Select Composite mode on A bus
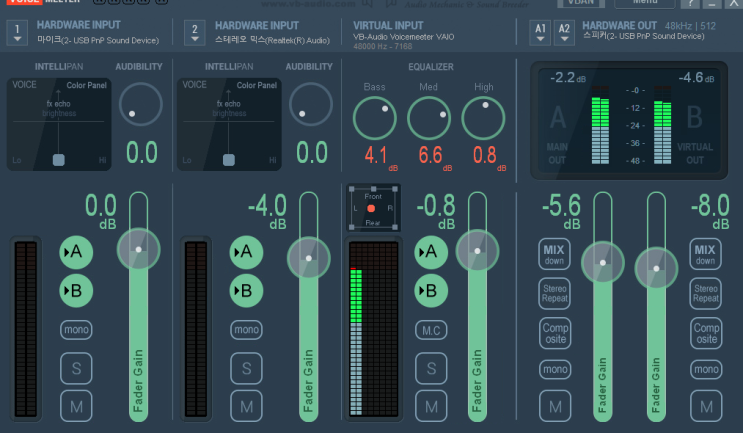 coord(555,333)
